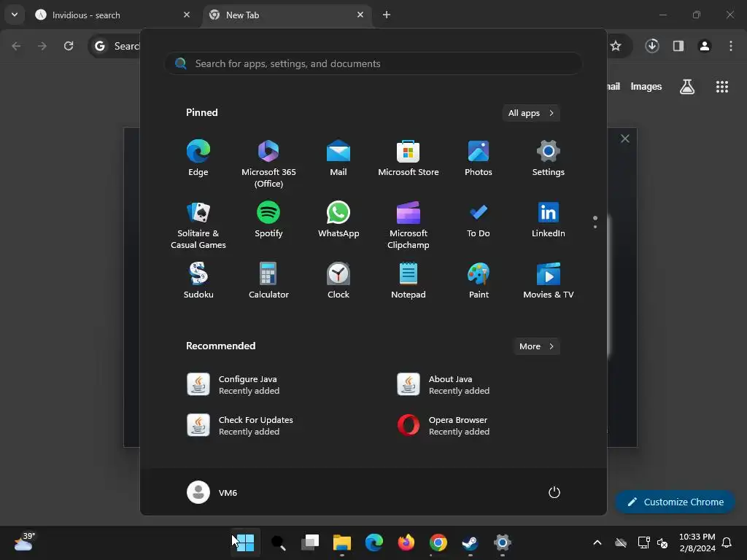Image resolution: width=747 pixels, height=560 pixels.
Task: Switch to Chrome on the taskbar
Action: click(438, 542)
